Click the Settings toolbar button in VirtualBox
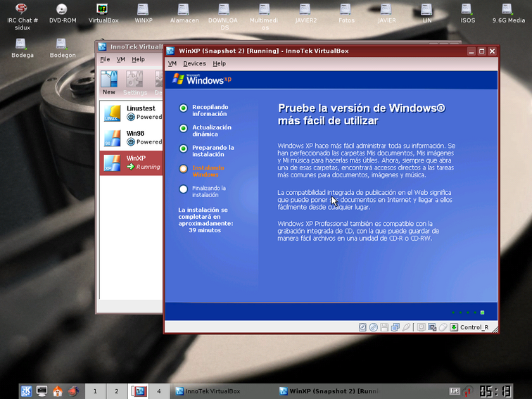532x399 pixels. coord(134,82)
